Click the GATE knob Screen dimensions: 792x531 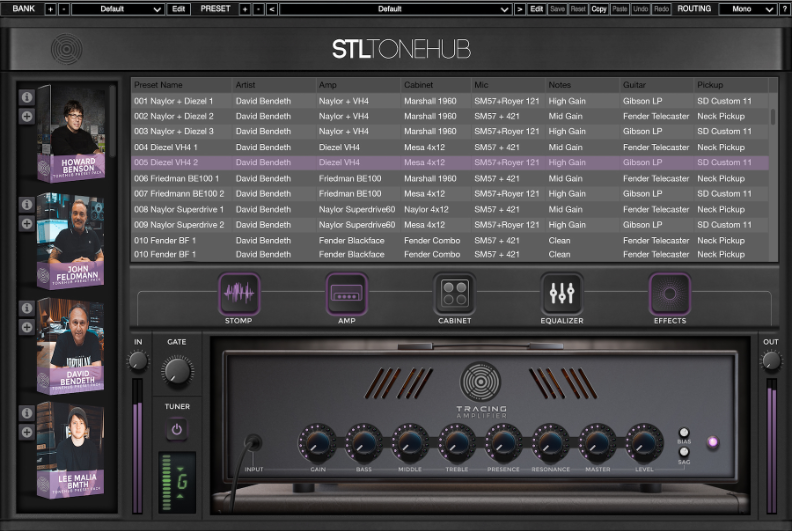(177, 371)
